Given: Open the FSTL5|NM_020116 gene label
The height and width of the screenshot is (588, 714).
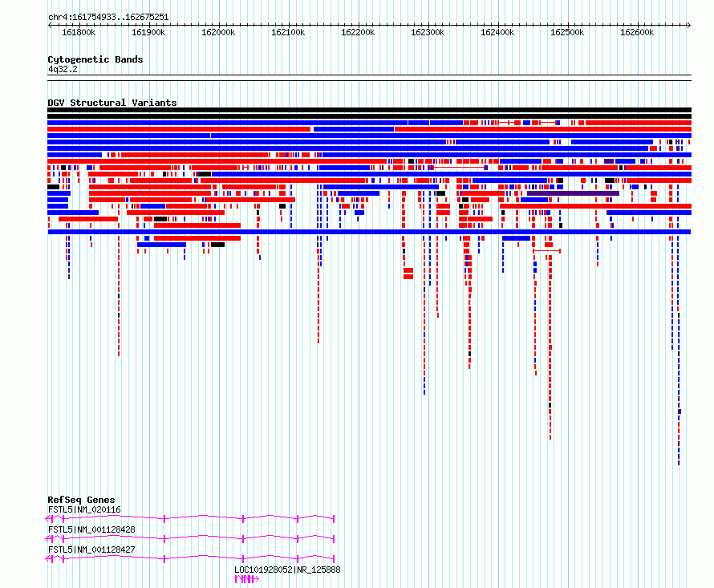Looking at the screenshot, I should [85, 509].
